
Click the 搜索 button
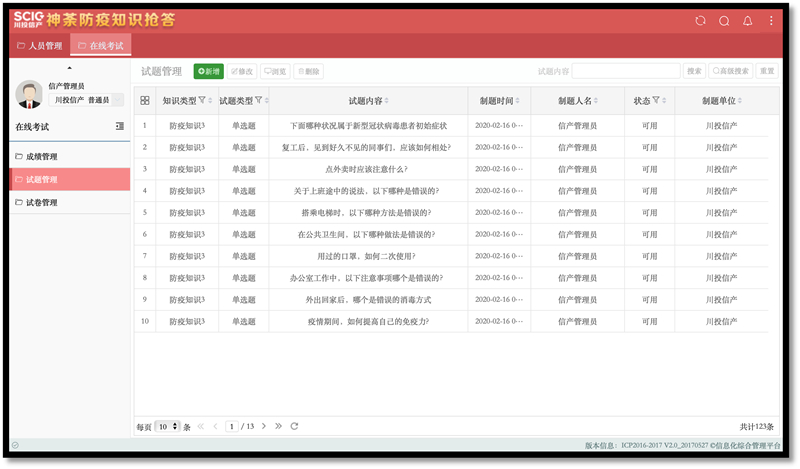click(x=695, y=71)
